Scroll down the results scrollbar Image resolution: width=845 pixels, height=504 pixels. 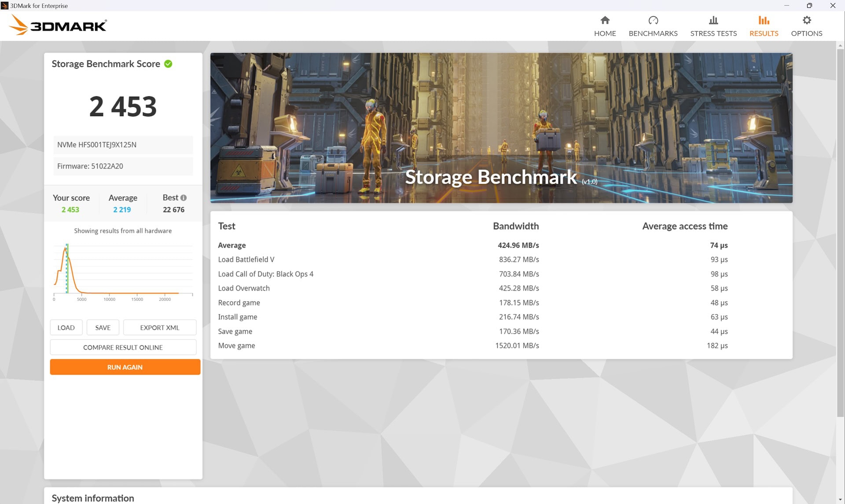(x=841, y=500)
